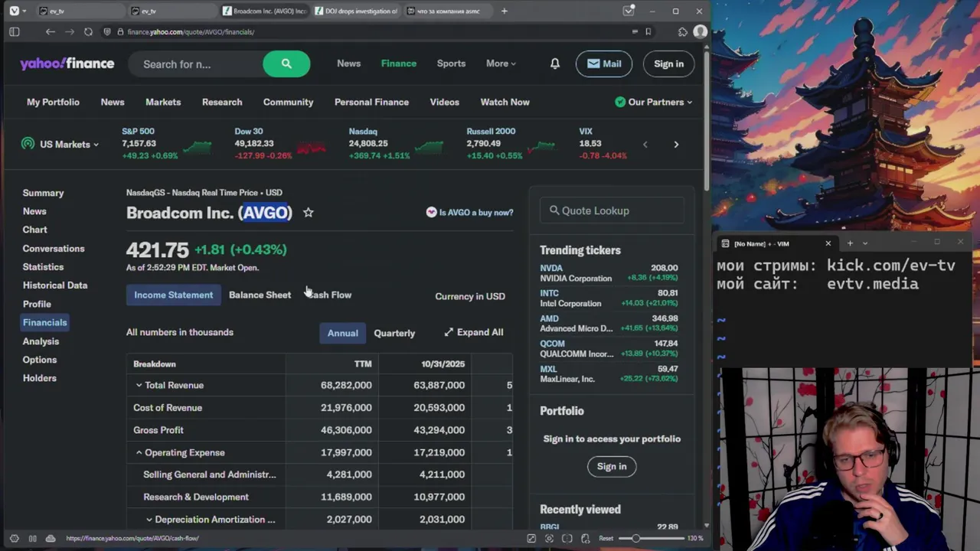This screenshot has width=980, height=551.
Task: Open the Analysis sidebar item
Action: [41, 341]
